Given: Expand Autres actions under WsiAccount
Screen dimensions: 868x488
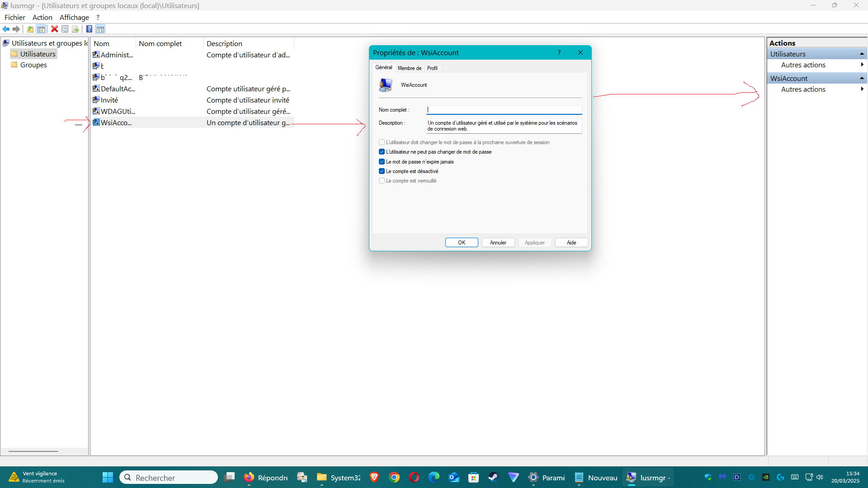Looking at the screenshot, I should coord(803,89).
